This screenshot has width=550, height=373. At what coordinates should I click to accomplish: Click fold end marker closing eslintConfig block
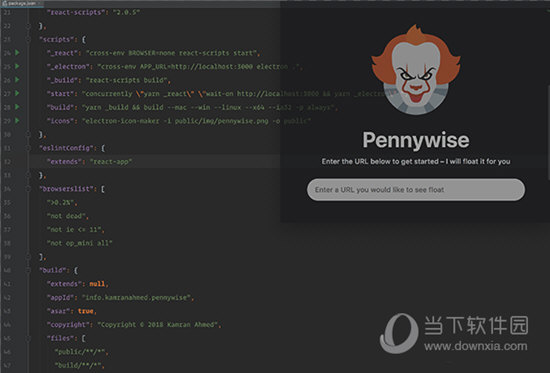pos(28,175)
